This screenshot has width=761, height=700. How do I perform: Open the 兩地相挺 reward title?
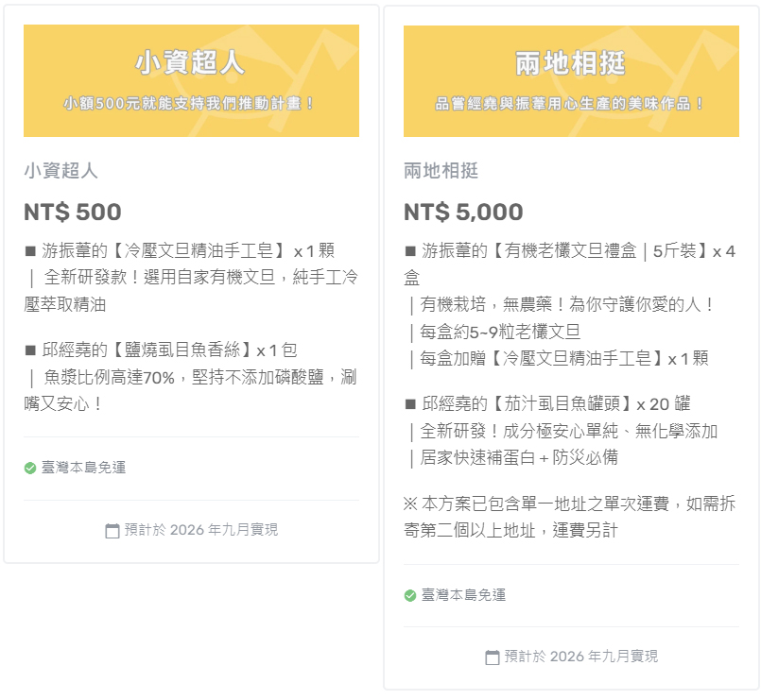click(x=441, y=171)
